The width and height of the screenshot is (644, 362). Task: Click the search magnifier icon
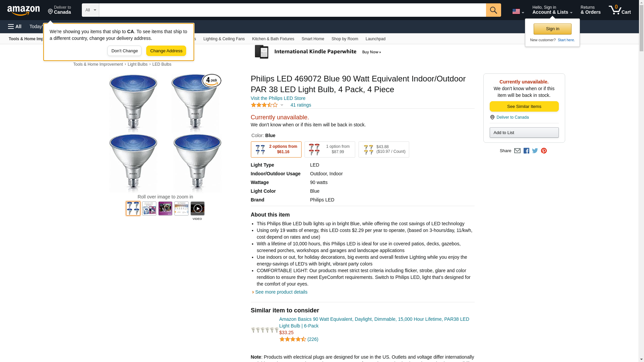point(493,10)
